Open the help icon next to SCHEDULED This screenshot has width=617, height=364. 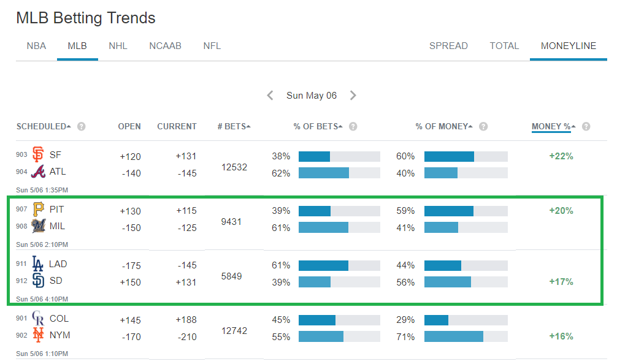(x=82, y=127)
